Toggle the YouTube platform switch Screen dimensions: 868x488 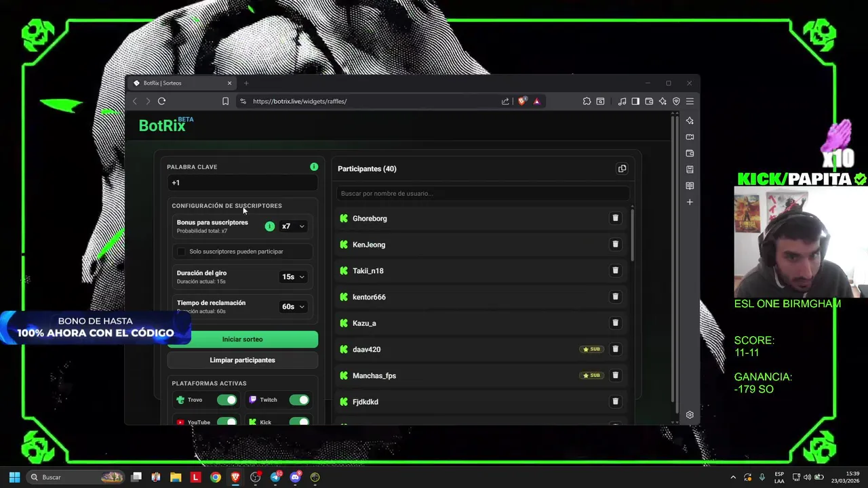(226, 422)
